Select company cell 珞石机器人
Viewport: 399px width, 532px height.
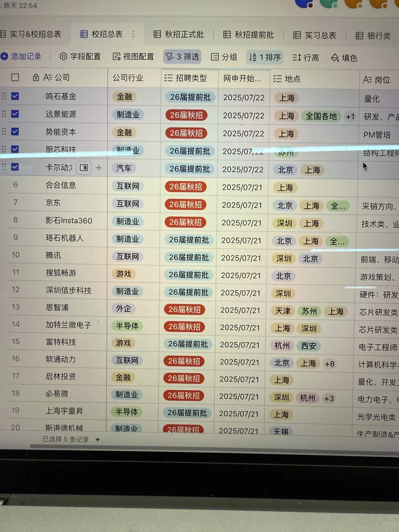tap(65, 238)
